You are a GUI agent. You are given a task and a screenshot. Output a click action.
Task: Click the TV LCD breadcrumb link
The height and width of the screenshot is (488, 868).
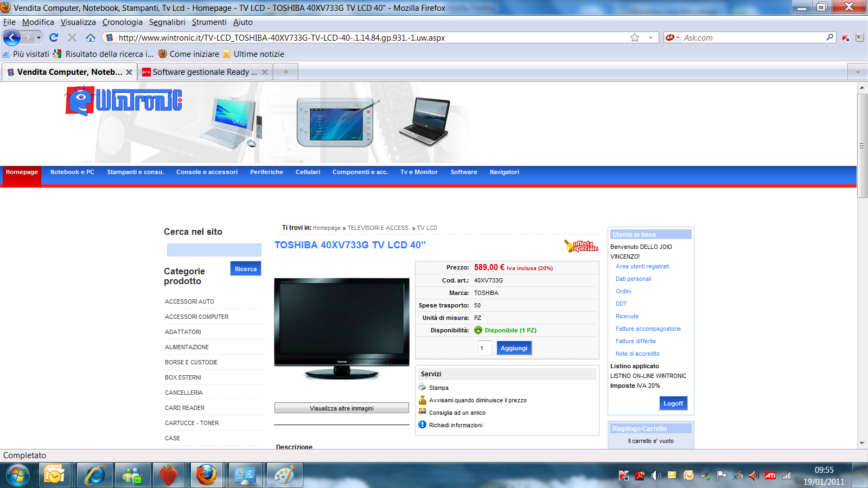point(427,228)
